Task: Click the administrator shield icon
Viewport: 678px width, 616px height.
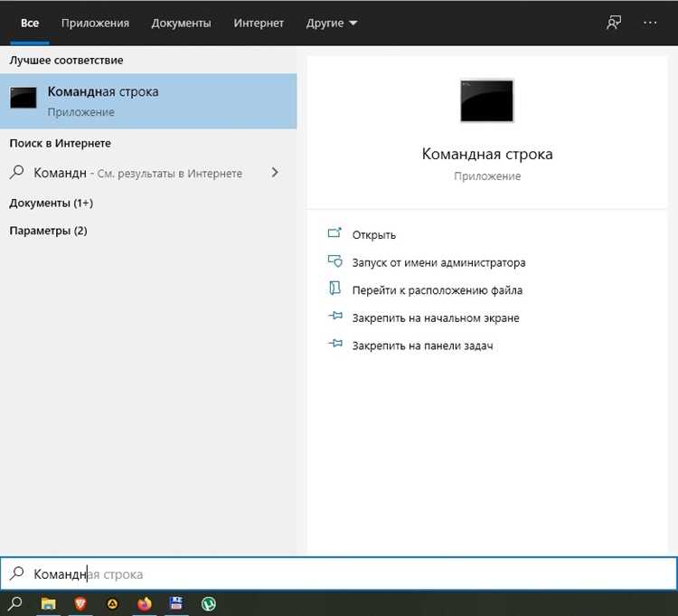Action: coord(334,261)
